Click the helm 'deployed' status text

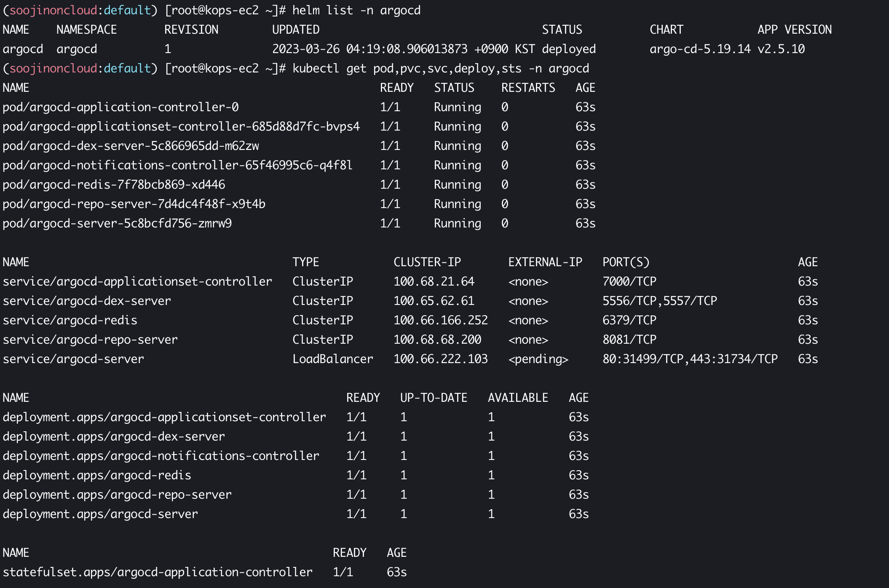pos(568,49)
